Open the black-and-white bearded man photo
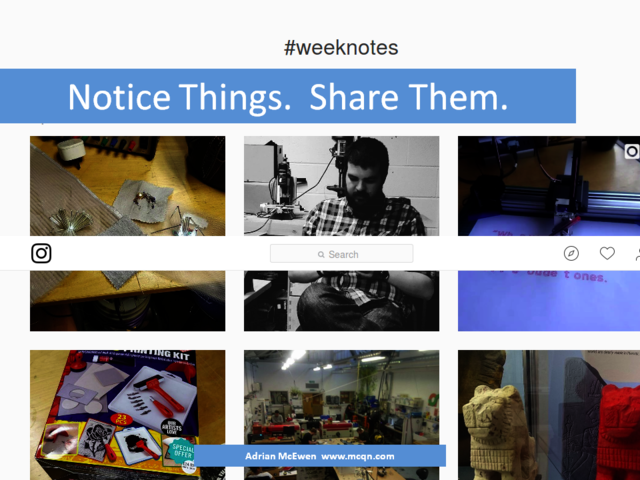 tap(342, 233)
